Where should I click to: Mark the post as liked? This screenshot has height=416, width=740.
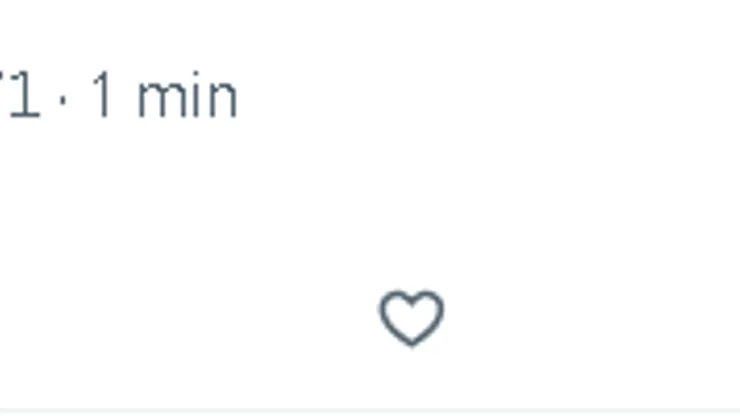coord(411,319)
